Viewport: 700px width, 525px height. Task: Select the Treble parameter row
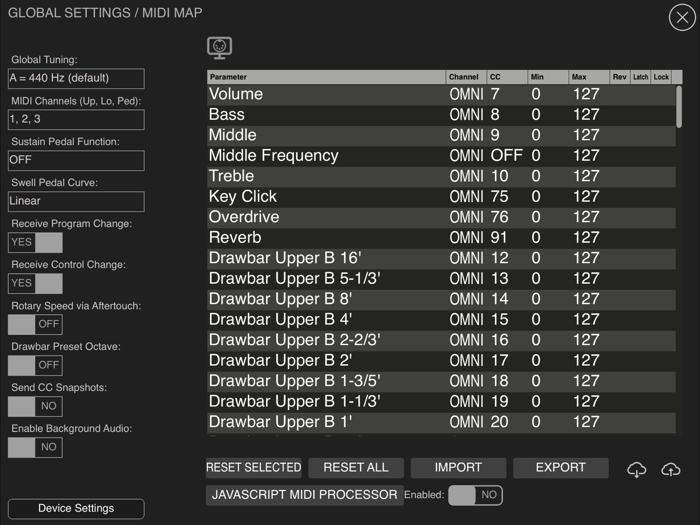point(441,176)
